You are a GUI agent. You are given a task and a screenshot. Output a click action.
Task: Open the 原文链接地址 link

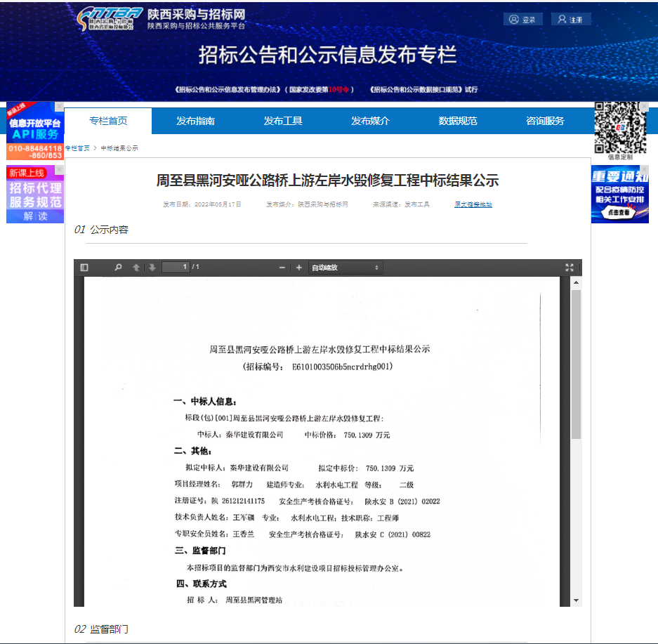(x=473, y=204)
